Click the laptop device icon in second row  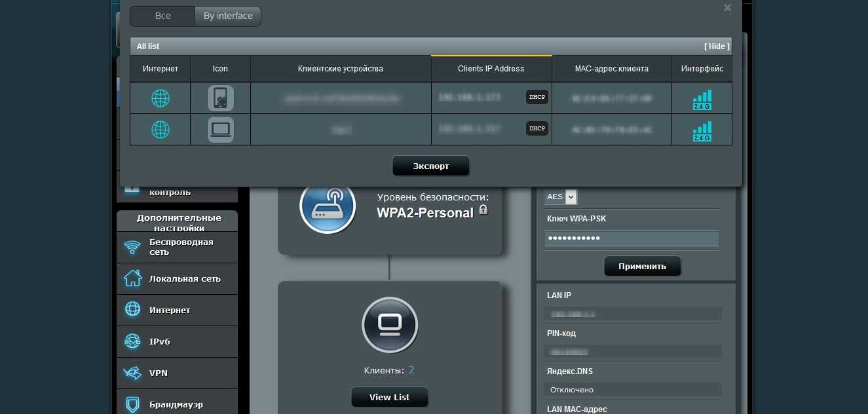pos(220,130)
